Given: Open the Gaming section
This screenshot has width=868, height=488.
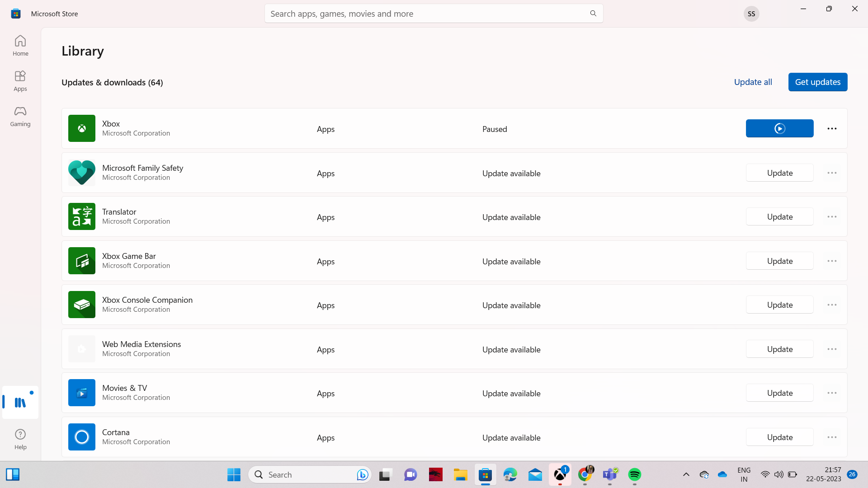Looking at the screenshot, I should pos(20,116).
